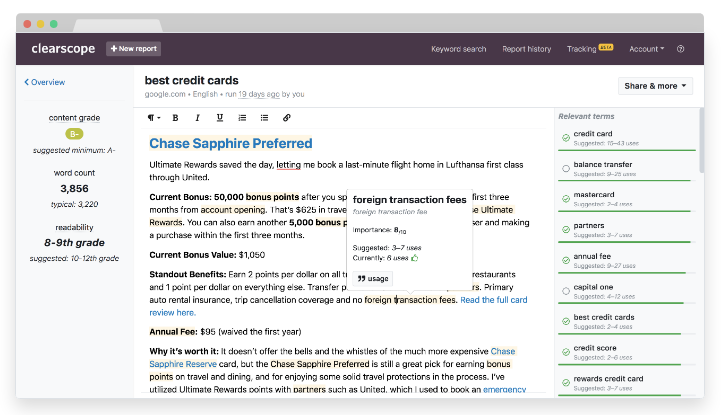Screen dimensions: 724x415
Task: Click the 8-9th grade readability value
Action: [x=74, y=242]
